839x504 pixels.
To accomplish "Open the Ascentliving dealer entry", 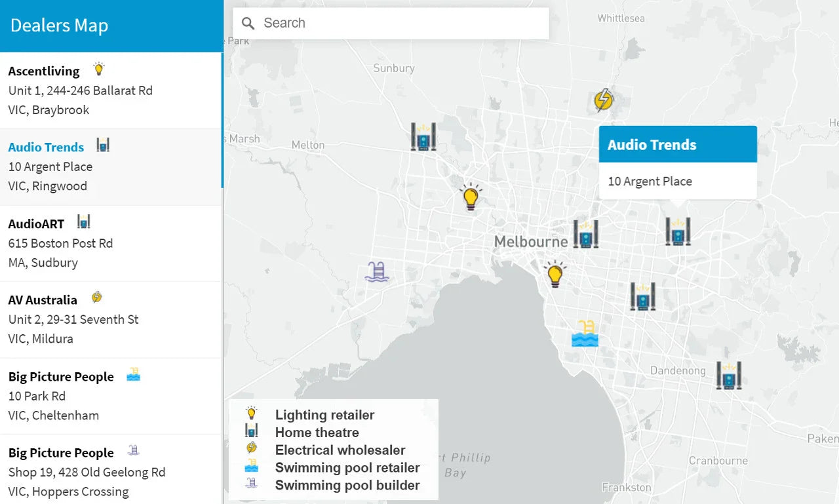I will click(44, 71).
